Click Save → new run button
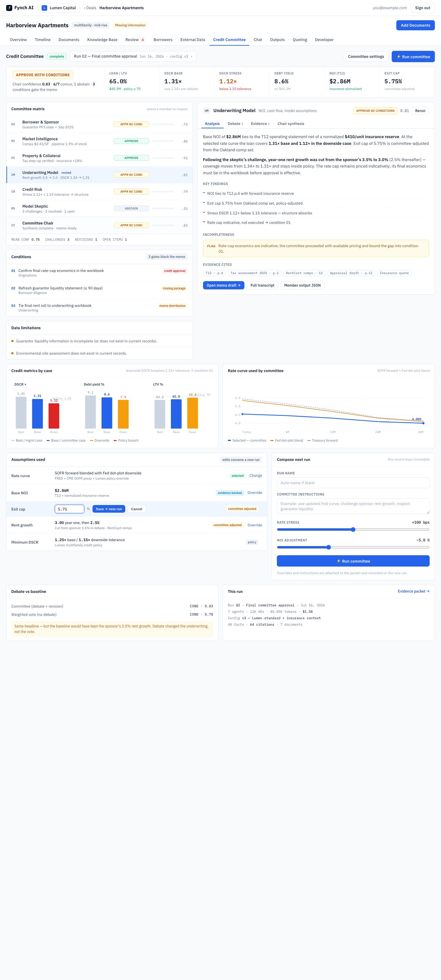The height and width of the screenshot is (980, 441). [109, 509]
